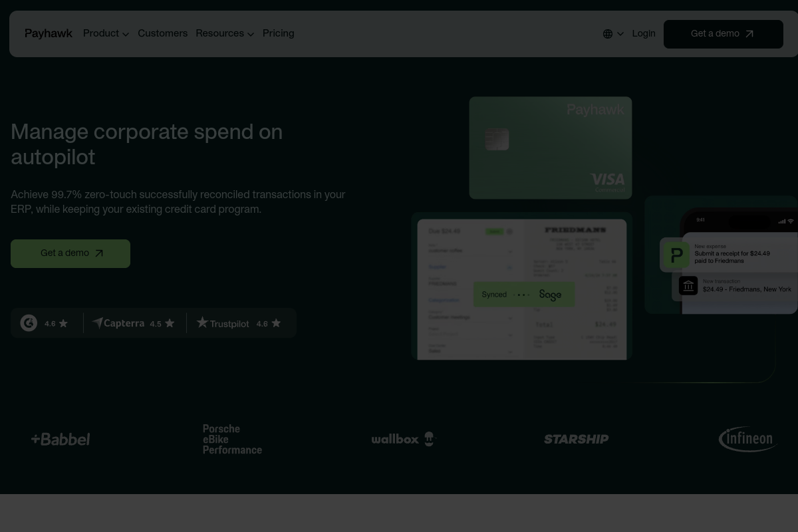This screenshot has width=798, height=532.
Task: Click the Starship logo
Action: 576,439
